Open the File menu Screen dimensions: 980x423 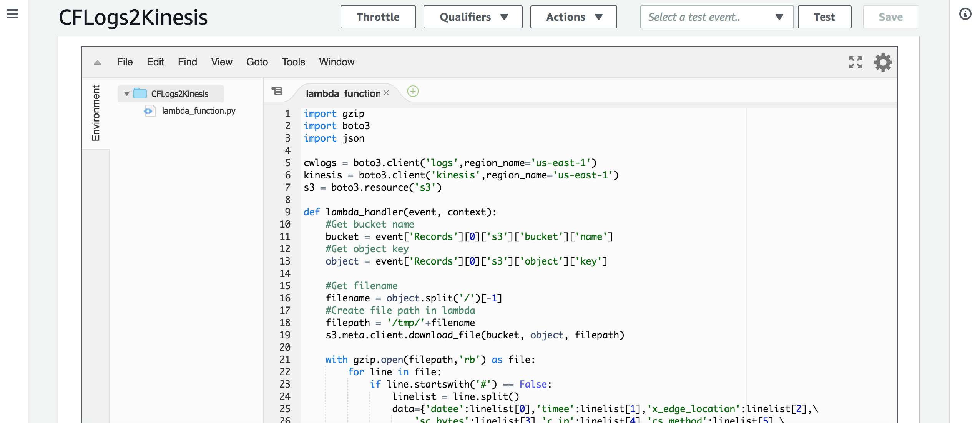click(x=125, y=62)
